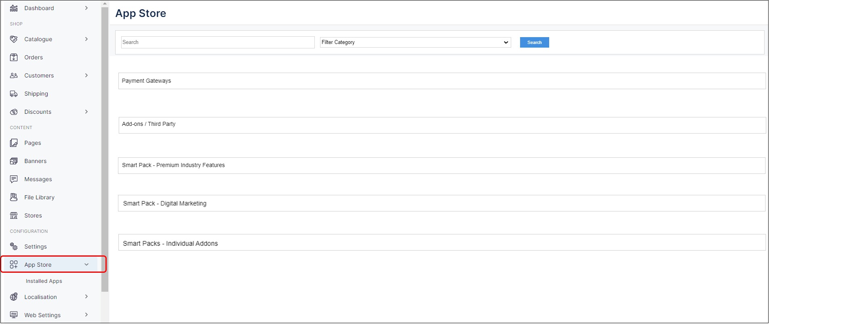Screen dimensions: 868x324
Task: Click the sidebar vertical scrollbar
Action: point(105,149)
